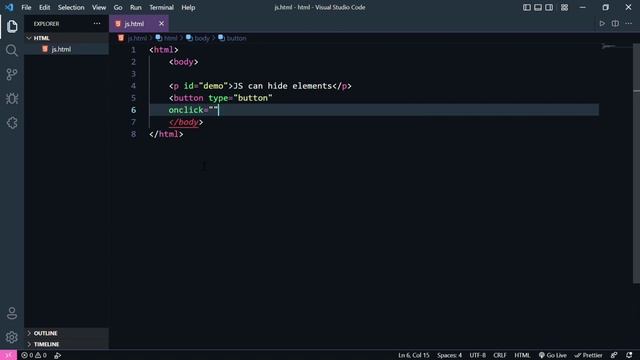Expand the TIMELINE section
The image size is (640, 360).
click(x=67, y=344)
